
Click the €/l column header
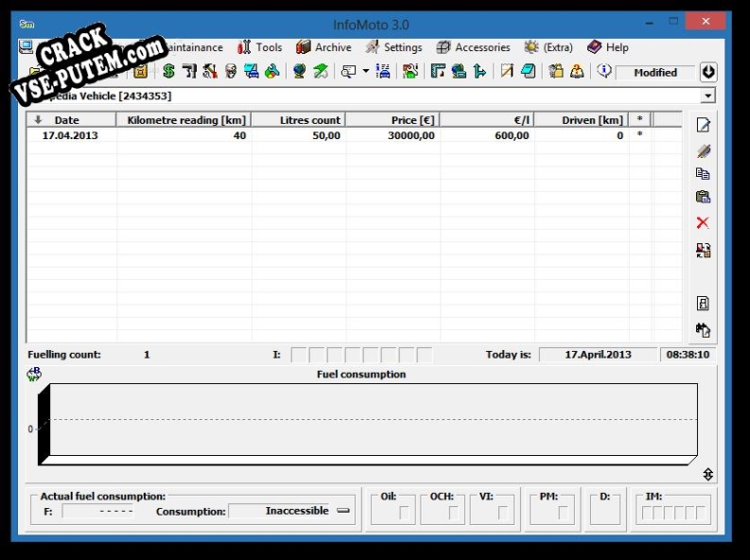click(x=487, y=120)
